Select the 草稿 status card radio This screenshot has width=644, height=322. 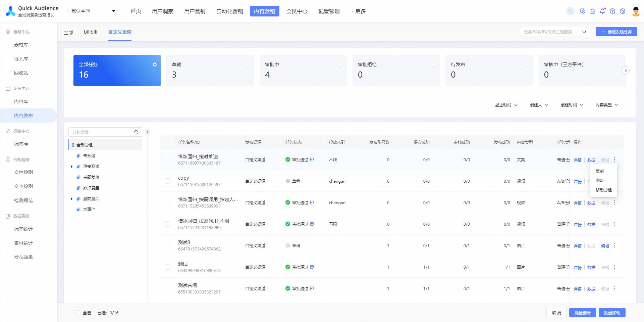[x=248, y=64]
